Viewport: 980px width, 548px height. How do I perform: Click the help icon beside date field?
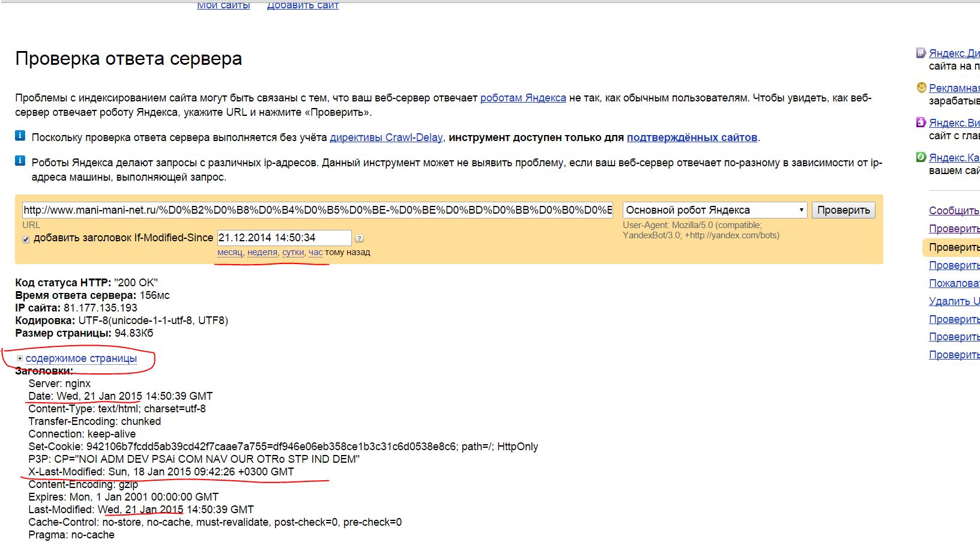(x=359, y=238)
